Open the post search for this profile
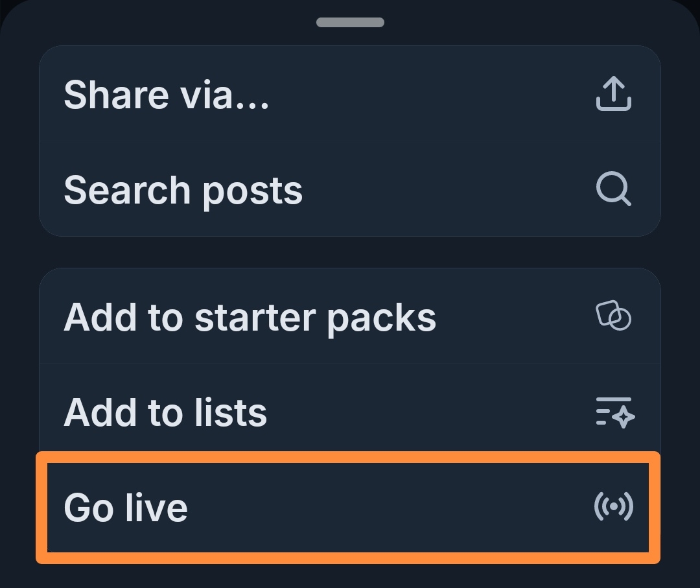The width and height of the screenshot is (700, 588). click(x=350, y=190)
